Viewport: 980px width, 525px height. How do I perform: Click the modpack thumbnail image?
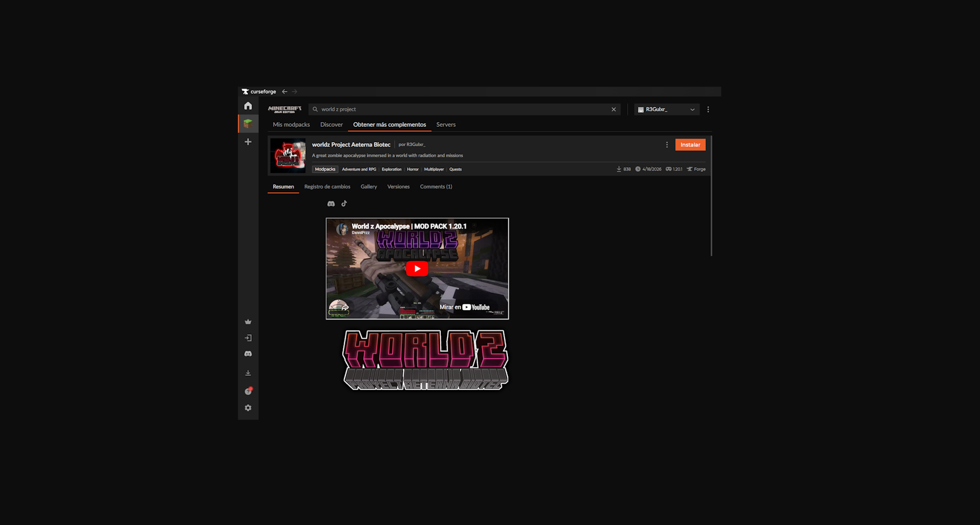pos(288,156)
